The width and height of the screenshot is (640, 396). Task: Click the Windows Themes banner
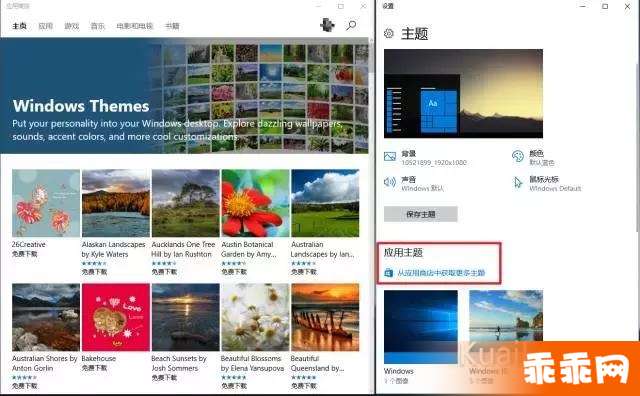click(184, 96)
